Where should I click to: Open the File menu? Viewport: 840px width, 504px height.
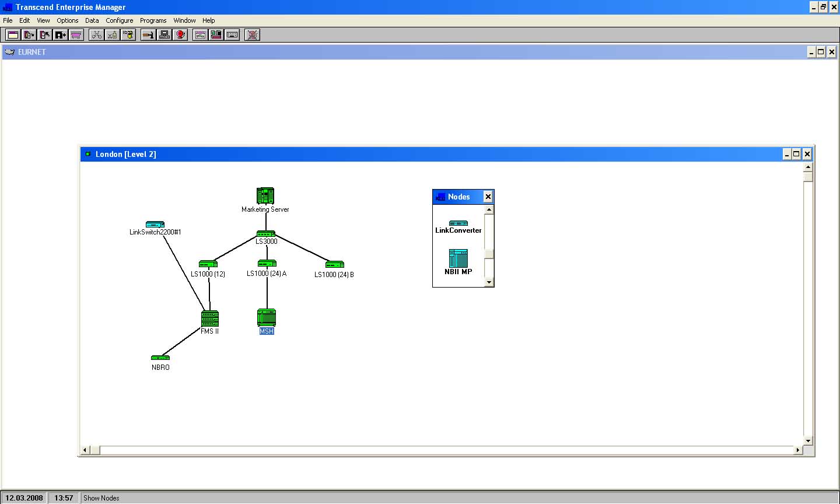8,20
